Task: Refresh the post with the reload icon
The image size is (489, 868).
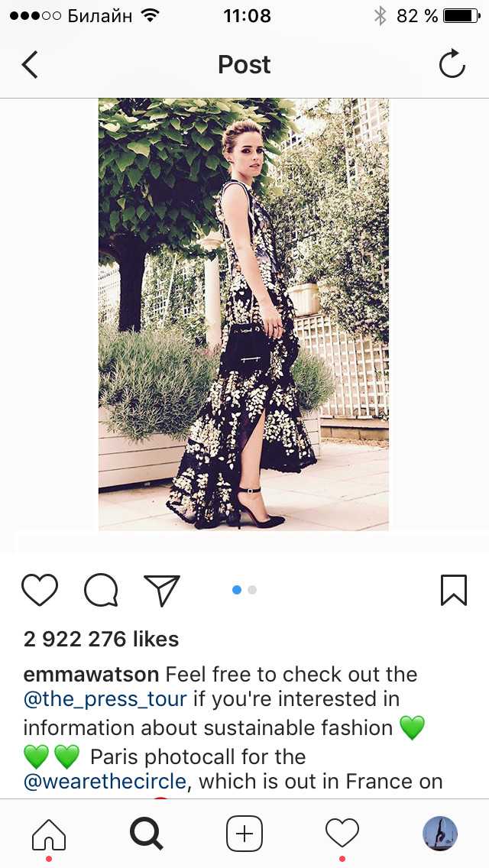Action: click(452, 64)
